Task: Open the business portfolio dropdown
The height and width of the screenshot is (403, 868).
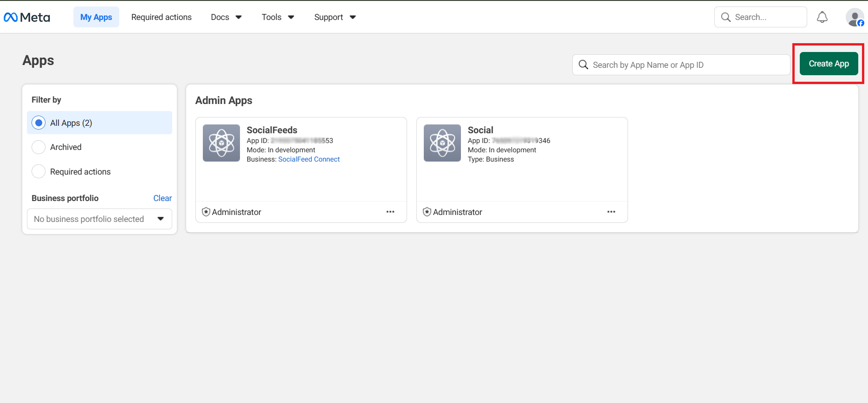Action: 99,219
